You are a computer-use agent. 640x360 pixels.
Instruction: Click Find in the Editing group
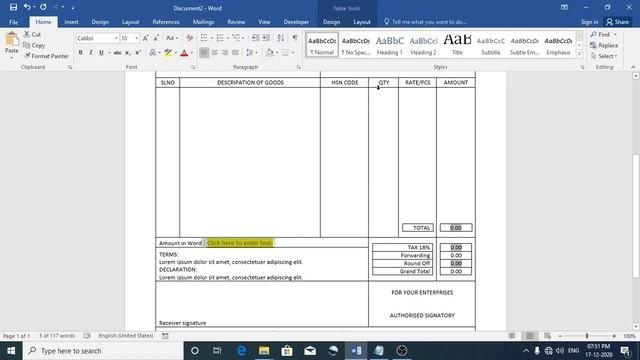coord(603,34)
